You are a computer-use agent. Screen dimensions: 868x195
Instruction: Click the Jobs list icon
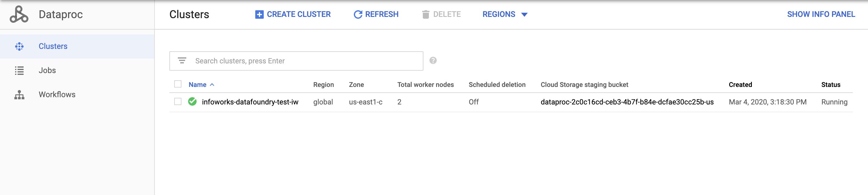tap(19, 71)
